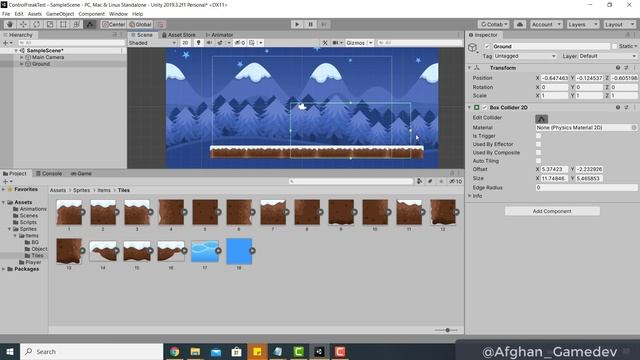Viewport: 640px width, 360px height.
Task: Select Ground object in Hierarchy
Action: coord(41,64)
